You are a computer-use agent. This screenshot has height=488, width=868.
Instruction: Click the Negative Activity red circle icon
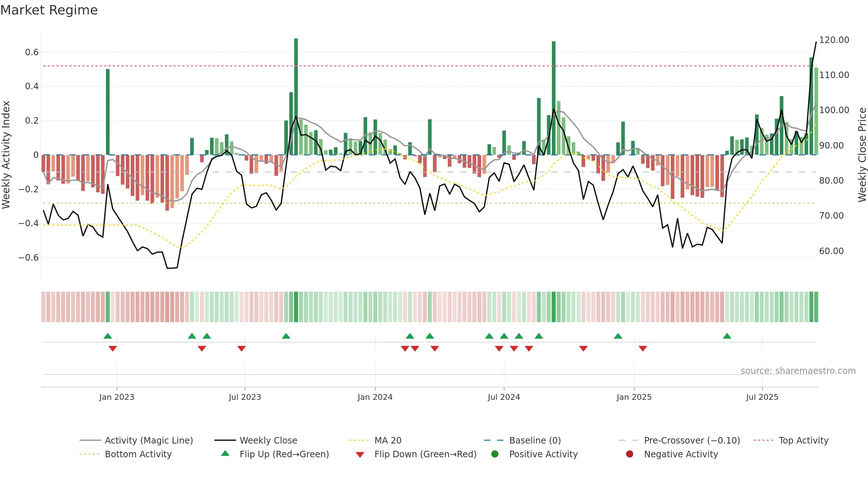click(630, 454)
